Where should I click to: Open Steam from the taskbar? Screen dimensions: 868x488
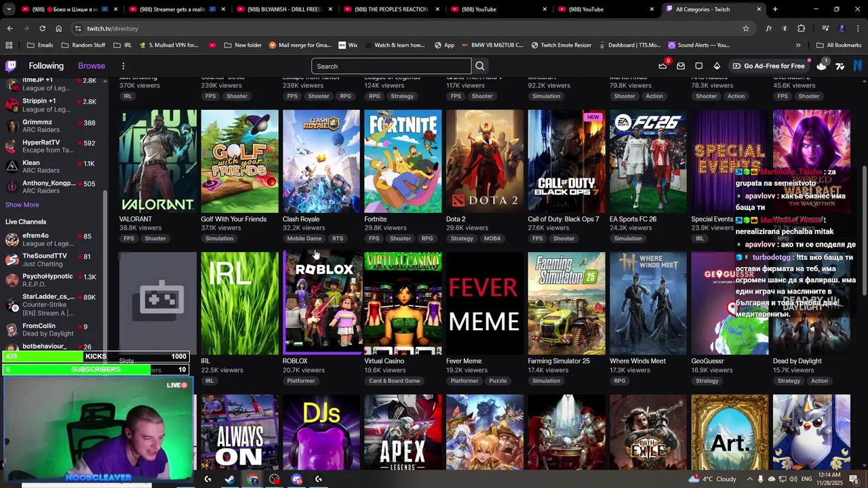[230, 479]
